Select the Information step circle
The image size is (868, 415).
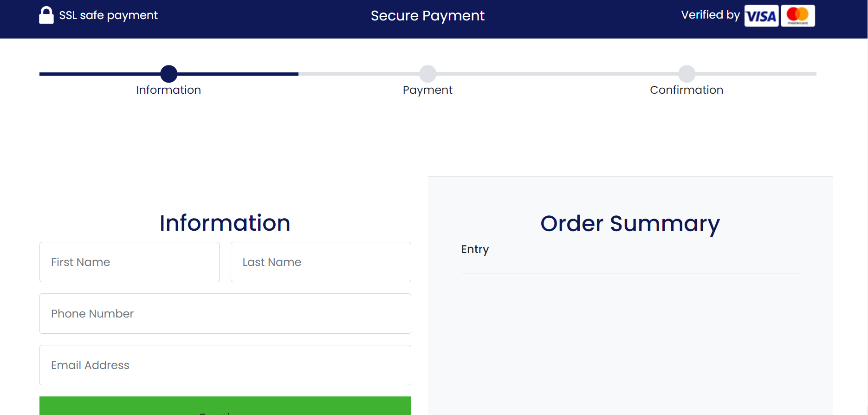(169, 74)
